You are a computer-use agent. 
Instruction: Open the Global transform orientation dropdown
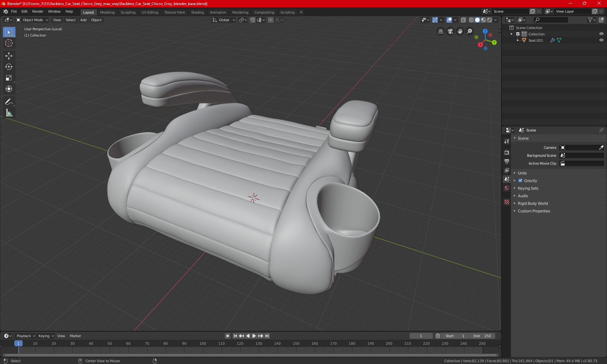tap(224, 20)
